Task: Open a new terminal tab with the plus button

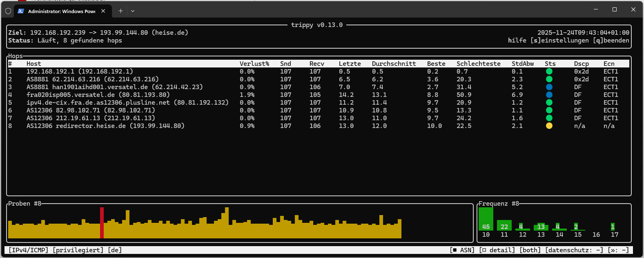Action: pyautogui.click(x=120, y=11)
